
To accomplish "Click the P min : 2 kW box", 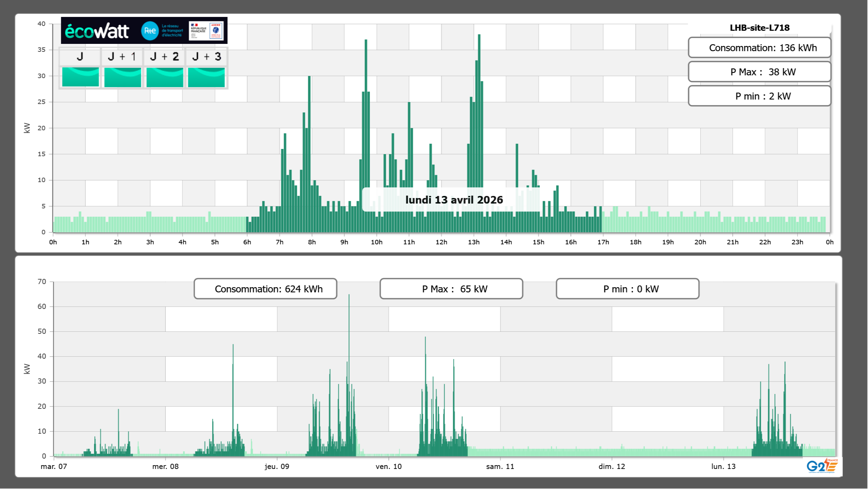I will (x=759, y=96).
